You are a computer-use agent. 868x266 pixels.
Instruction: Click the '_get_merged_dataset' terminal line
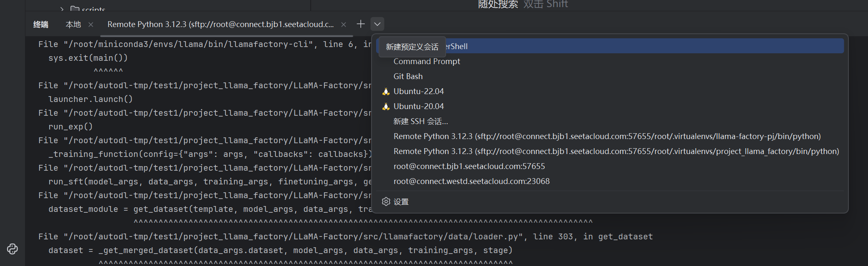(280, 250)
